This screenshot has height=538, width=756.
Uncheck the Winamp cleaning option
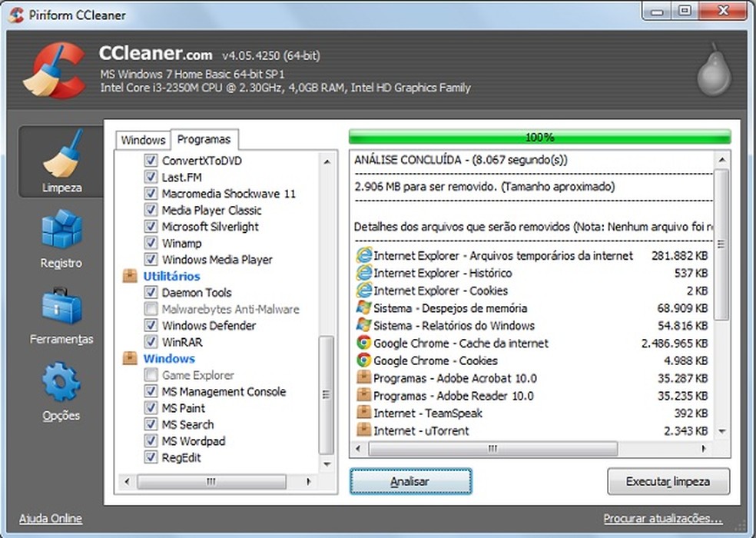pos(151,243)
